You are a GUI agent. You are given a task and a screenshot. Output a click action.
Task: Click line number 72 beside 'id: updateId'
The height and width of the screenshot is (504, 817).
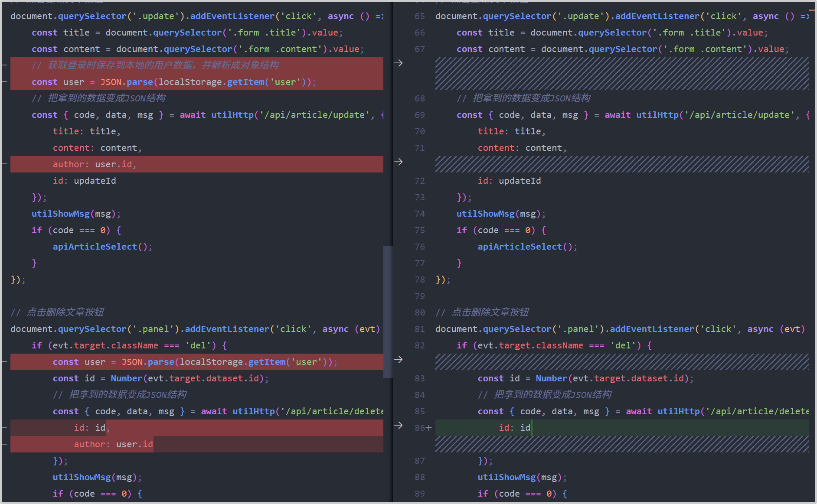pyautogui.click(x=419, y=181)
